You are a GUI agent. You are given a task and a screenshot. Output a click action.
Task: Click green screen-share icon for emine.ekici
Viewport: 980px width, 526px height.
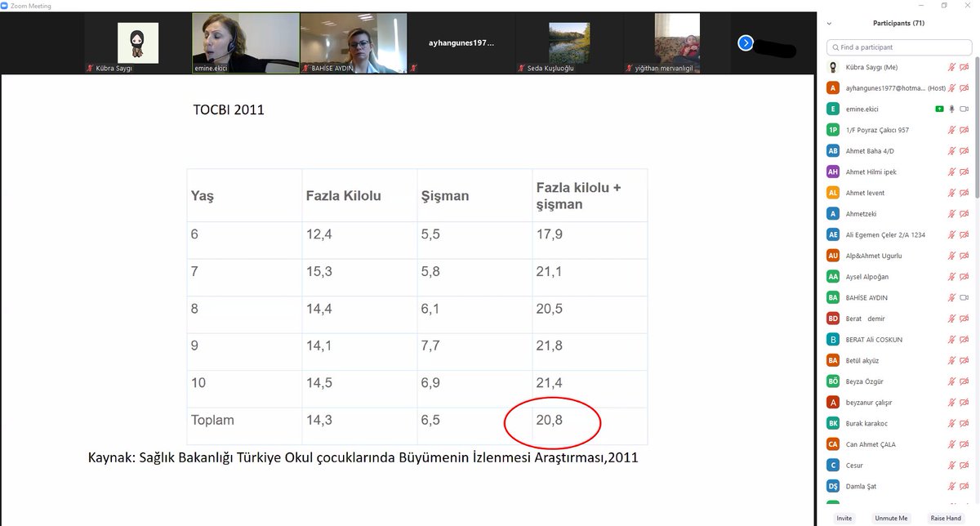click(939, 109)
